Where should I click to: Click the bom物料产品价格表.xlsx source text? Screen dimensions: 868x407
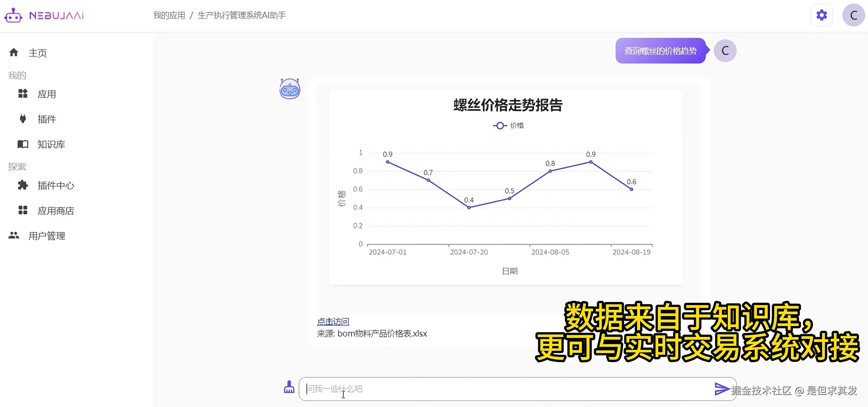(372, 333)
